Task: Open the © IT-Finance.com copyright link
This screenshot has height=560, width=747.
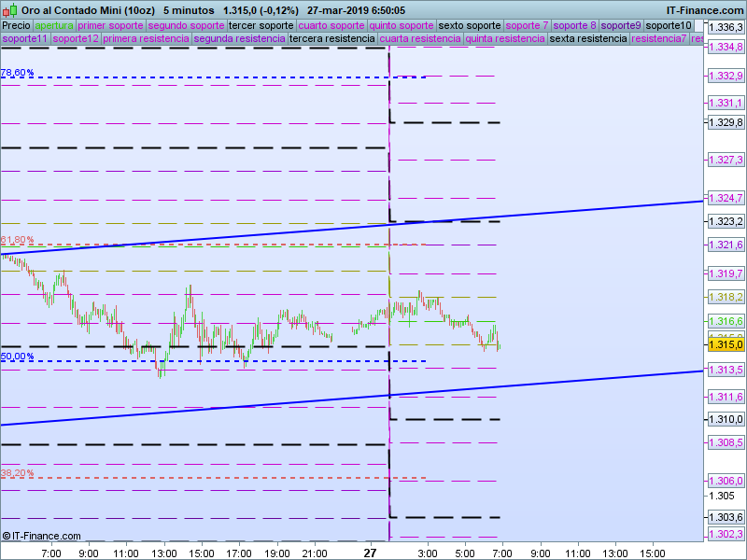Action: [42, 536]
